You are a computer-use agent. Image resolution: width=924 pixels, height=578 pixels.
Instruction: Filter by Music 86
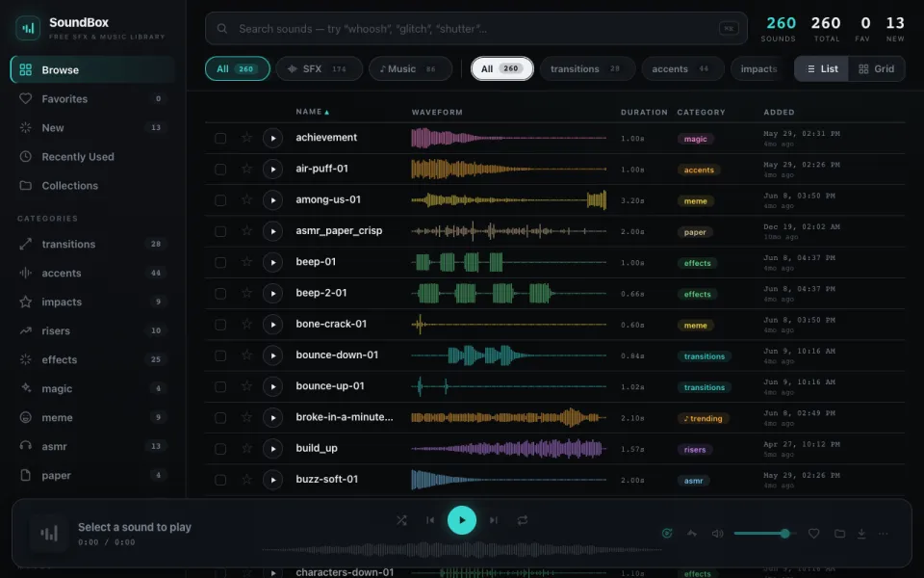point(410,69)
